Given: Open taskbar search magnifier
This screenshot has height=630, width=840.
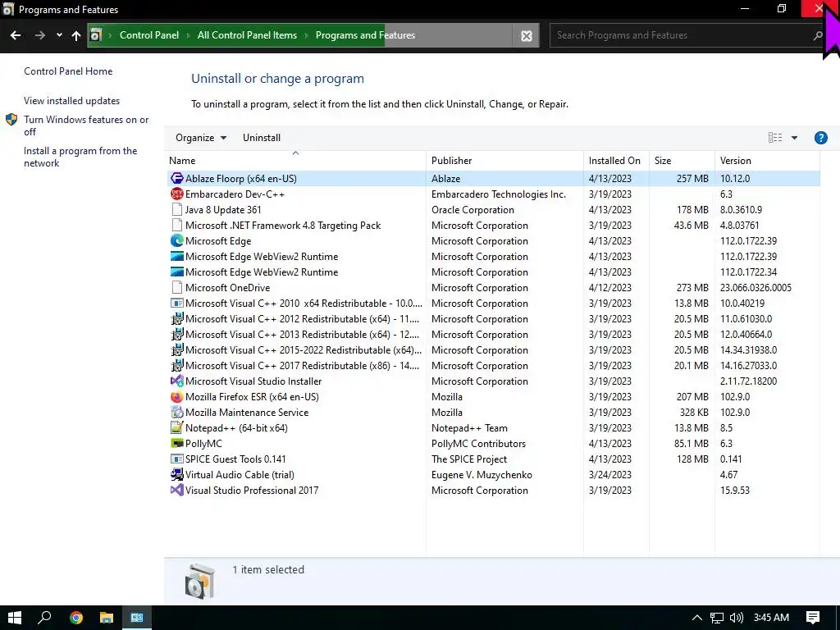Looking at the screenshot, I should click(x=44, y=618).
